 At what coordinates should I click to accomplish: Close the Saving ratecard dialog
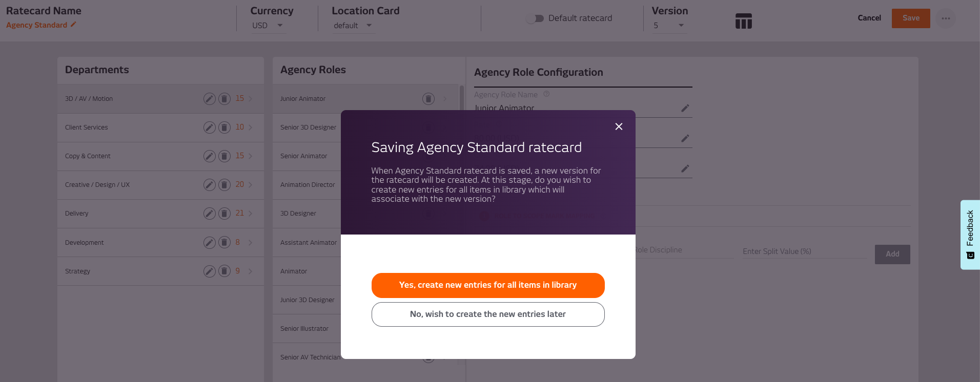click(619, 126)
